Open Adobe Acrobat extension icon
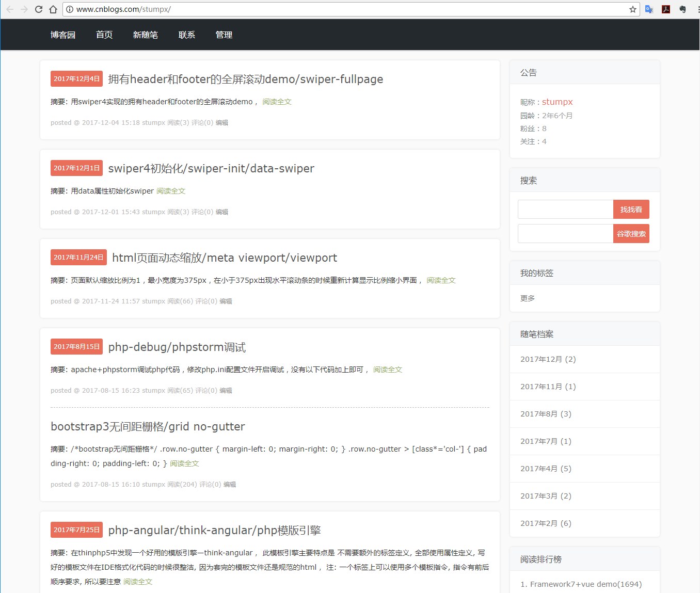700x593 pixels. click(666, 9)
